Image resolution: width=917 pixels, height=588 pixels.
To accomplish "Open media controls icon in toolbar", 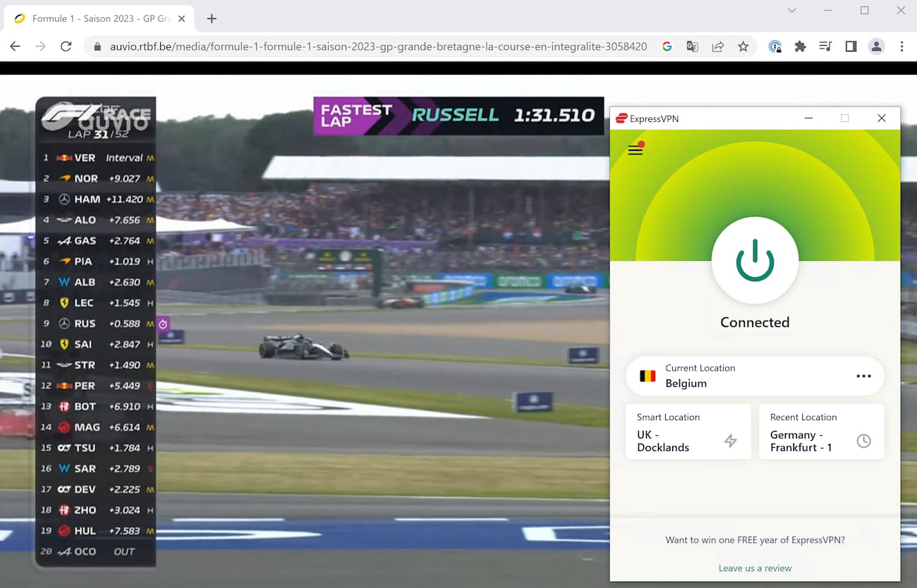I will (x=825, y=47).
